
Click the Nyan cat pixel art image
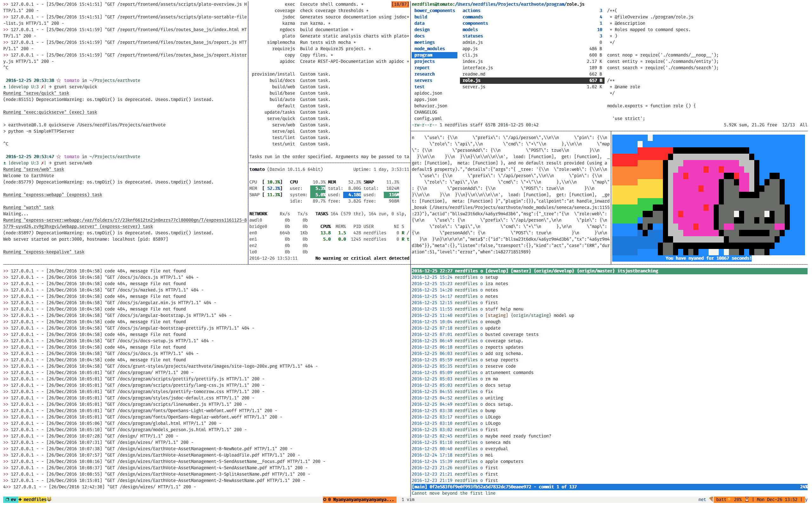708,195
